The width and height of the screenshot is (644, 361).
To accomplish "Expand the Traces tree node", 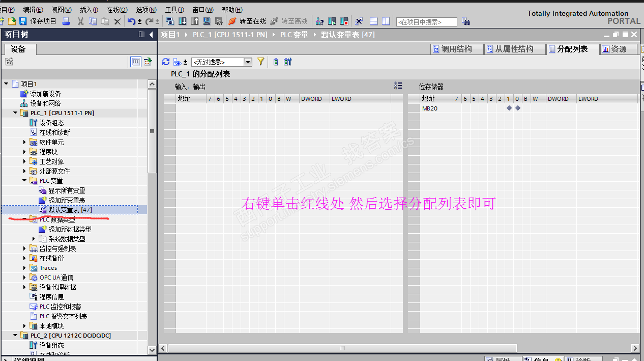I will 24,268.
